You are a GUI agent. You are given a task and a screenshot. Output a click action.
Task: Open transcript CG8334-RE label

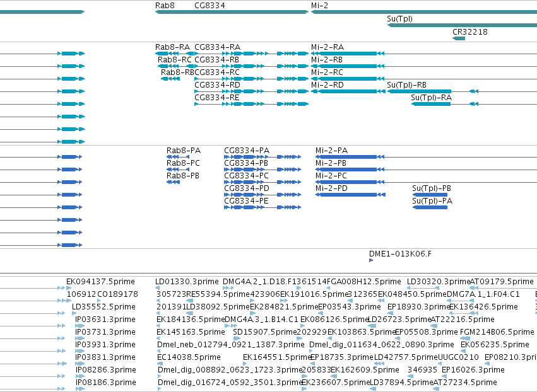pyautogui.click(x=217, y=98)
